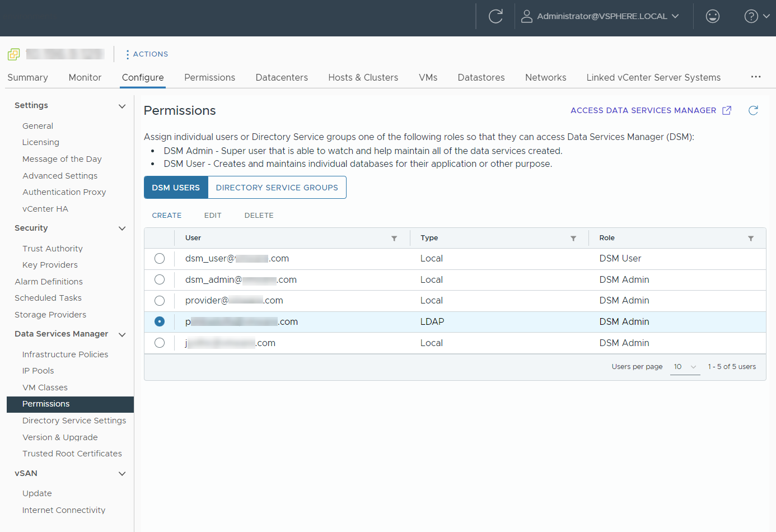This screenshot has width=776, height=532.
Task: Collapse the Data Services Manager section
Action: click(122, 334)
